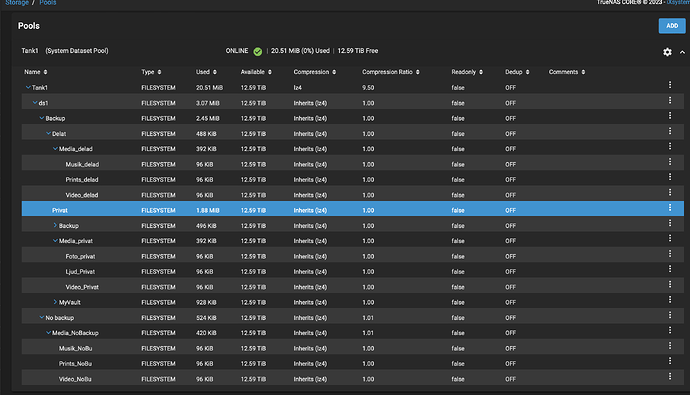Select the Foto_privat dataset row
The height and width of the screenshot is (395, 690).
[x=352, y=256]
